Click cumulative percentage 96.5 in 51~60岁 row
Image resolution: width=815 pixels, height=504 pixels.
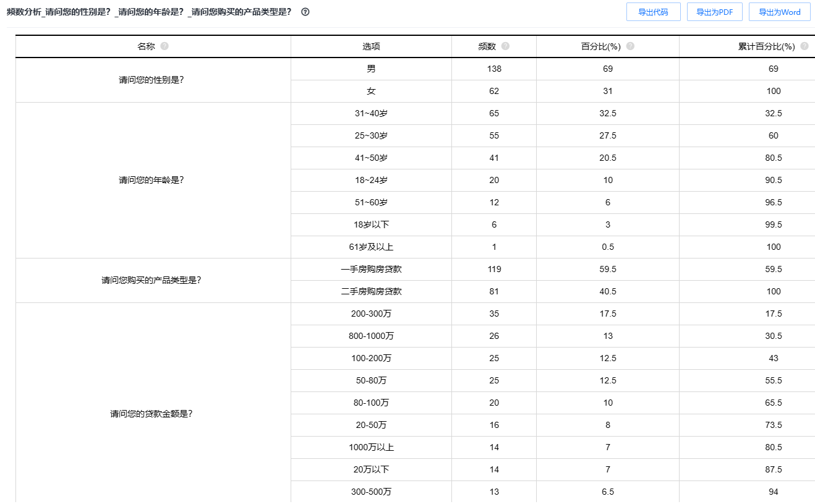774,202
